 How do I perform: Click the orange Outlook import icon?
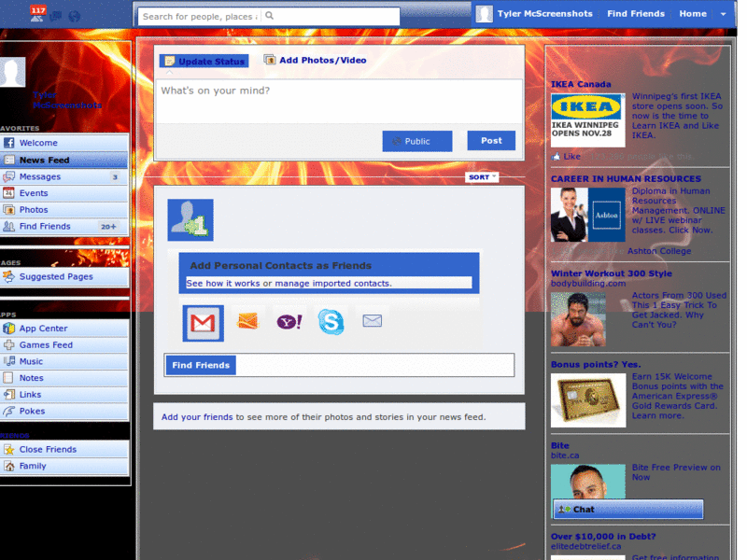click(246, 320)
